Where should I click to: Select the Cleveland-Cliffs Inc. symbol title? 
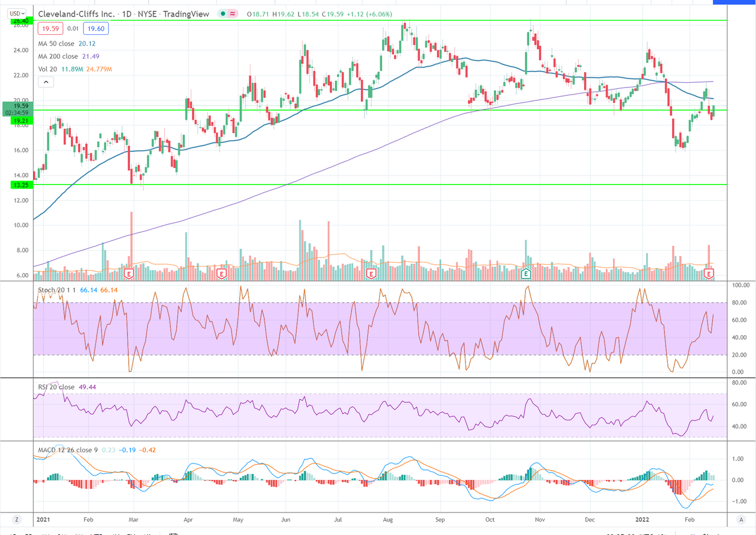[76, 13]
